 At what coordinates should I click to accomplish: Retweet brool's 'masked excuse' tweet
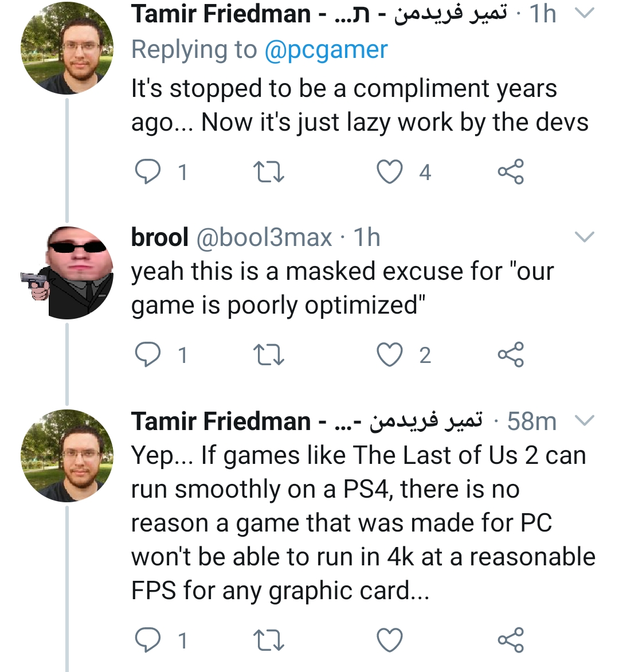[268, 355]
